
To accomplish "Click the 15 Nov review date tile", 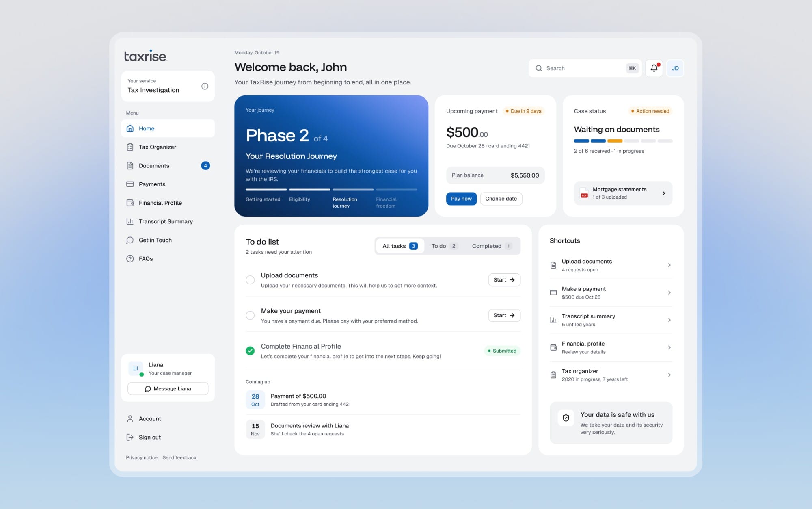I will pyautogui.click(x=255, y=429).
